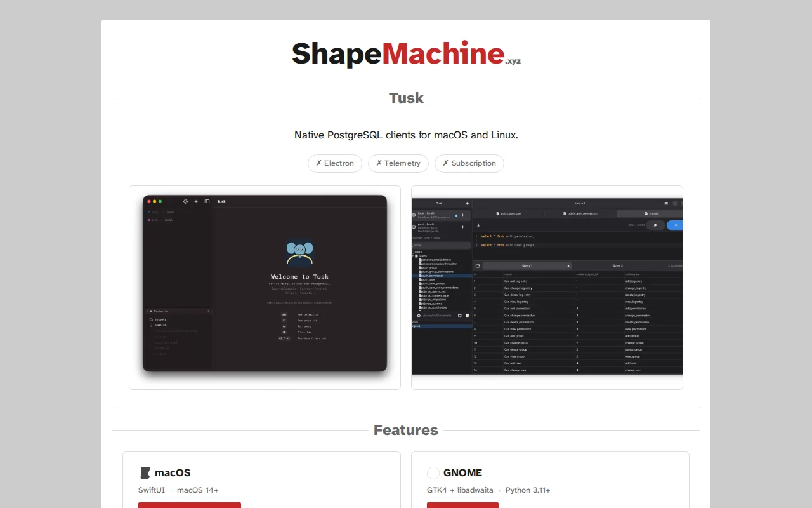Click the macOS platform icon

coord(145,473)
